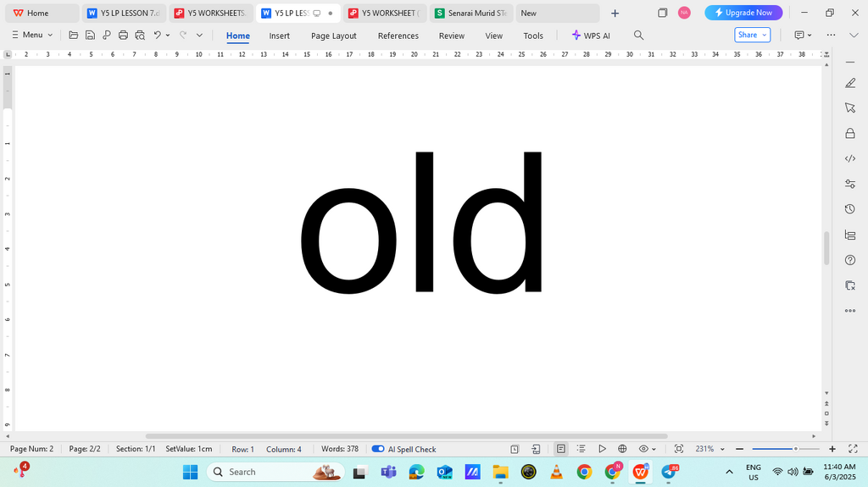Switch to the Web Layout globe view

point(622,449)
